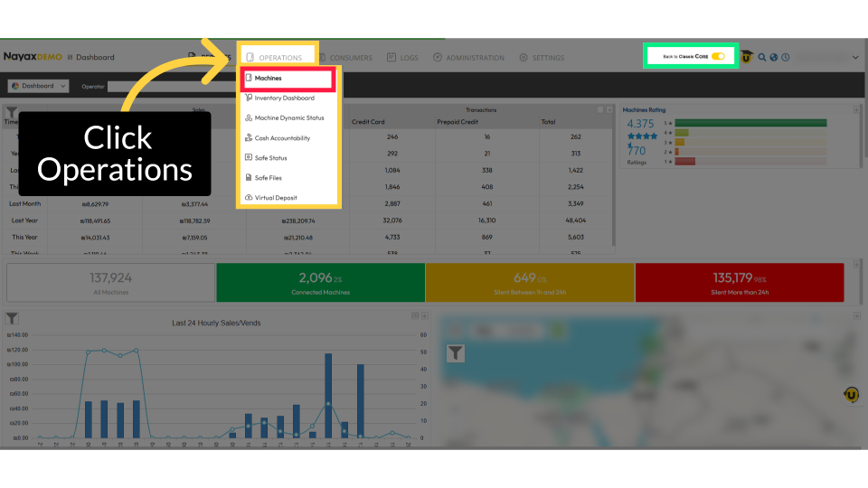This screenshot has height=488, width=868.
Task: Click the This Year row label
Action: (25, 238)
